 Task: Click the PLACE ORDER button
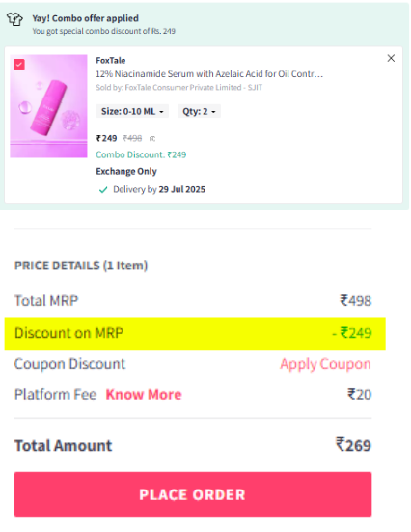point(193,494)
